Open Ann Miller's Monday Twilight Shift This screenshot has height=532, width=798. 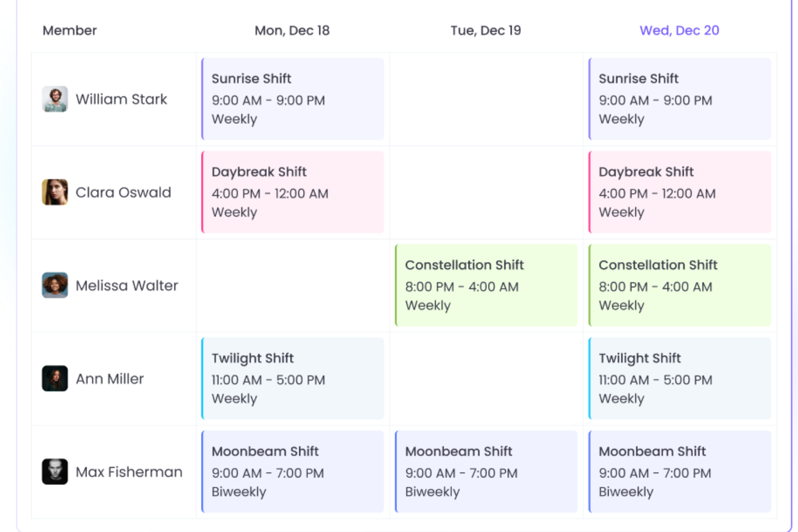pyautogui.click(x=292, y=378)
